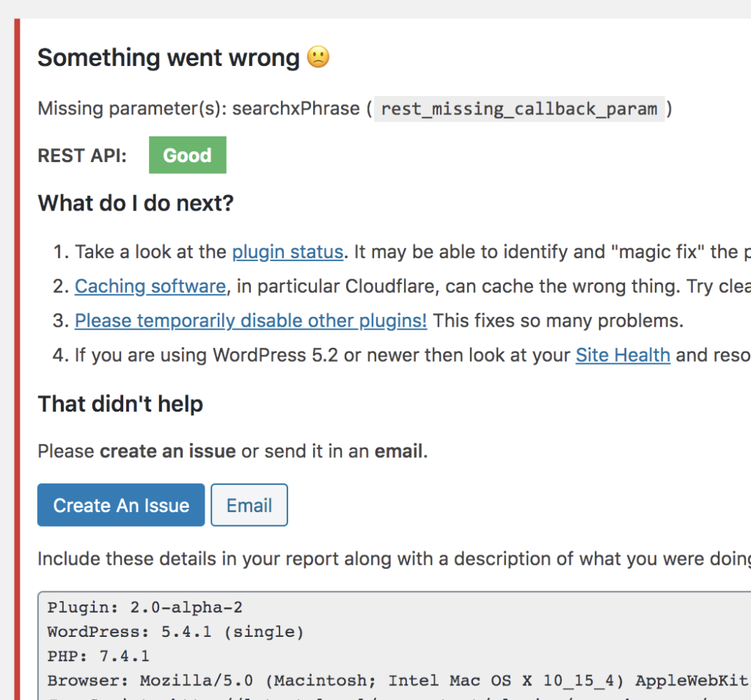Click the REST API: label

tap(82, 156)
